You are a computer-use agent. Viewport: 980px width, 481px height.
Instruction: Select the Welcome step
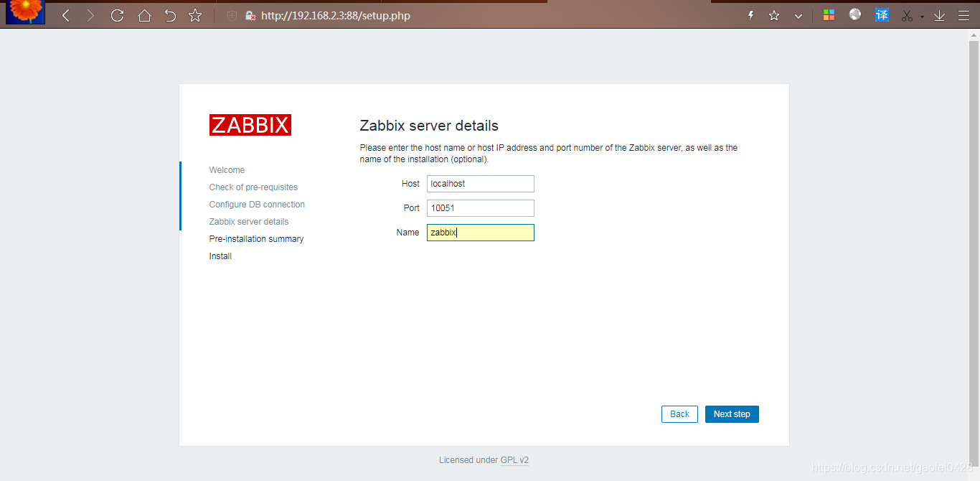(227, 169)
